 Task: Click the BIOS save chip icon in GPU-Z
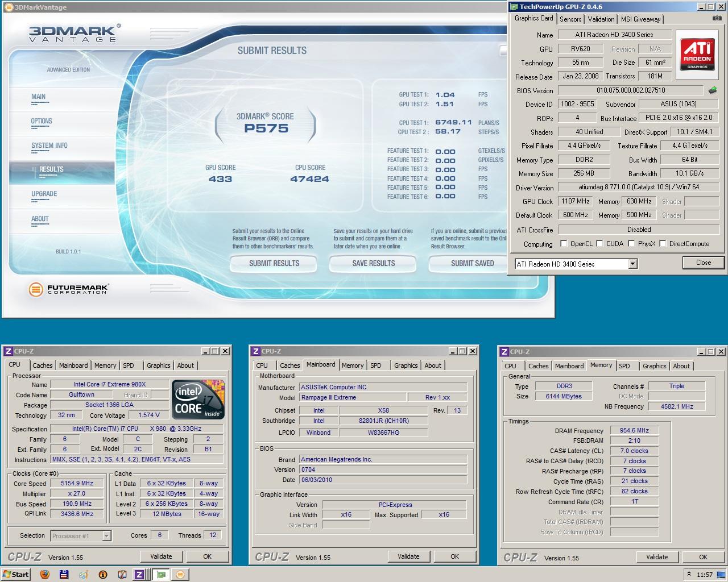712,90
